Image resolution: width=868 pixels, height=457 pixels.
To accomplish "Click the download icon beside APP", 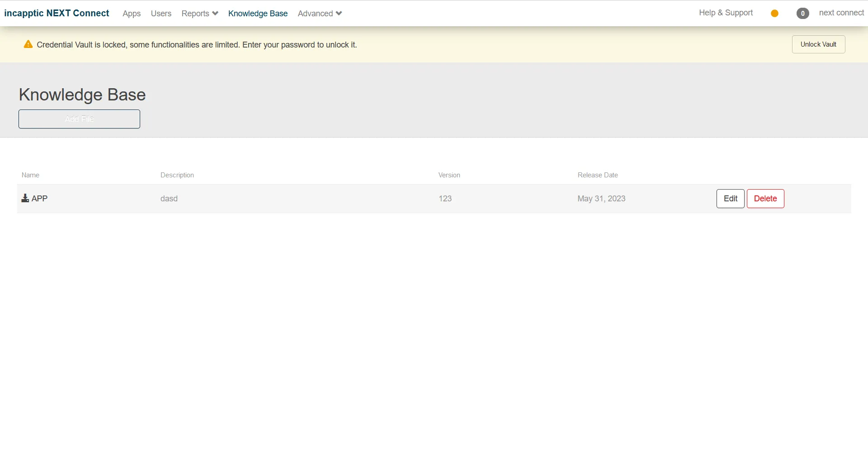I will tap(25, 198).
